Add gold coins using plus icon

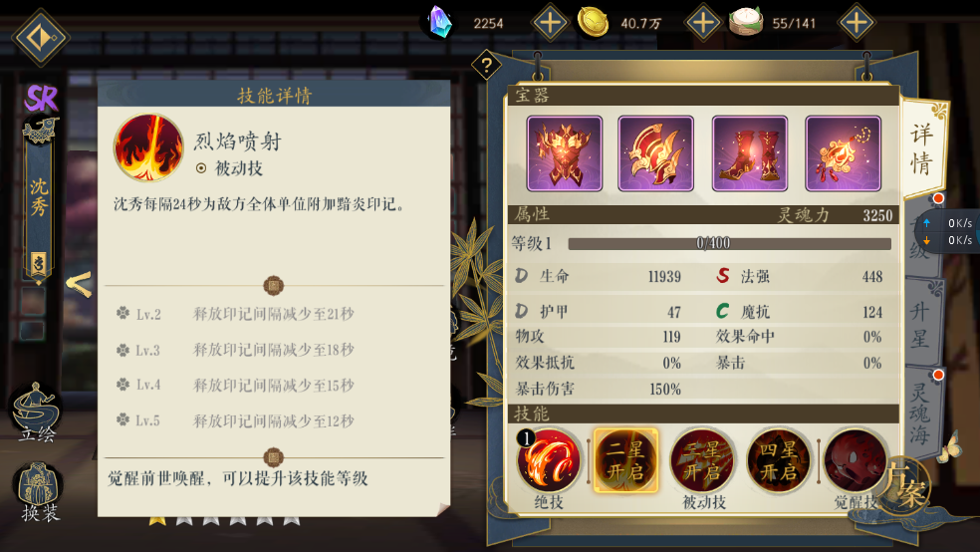(x=703, y=23)
